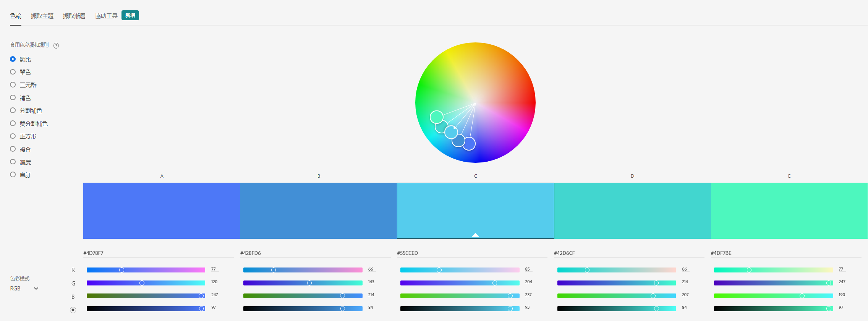
Task: Select the mint green handle on color wheel
Action: [x=437, y=117]
